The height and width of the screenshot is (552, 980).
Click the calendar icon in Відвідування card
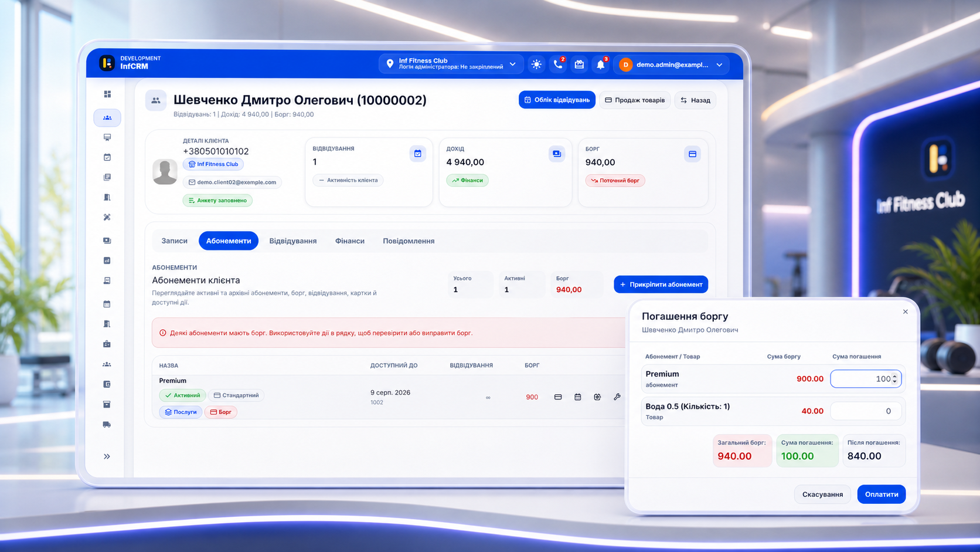click(418, 154)
